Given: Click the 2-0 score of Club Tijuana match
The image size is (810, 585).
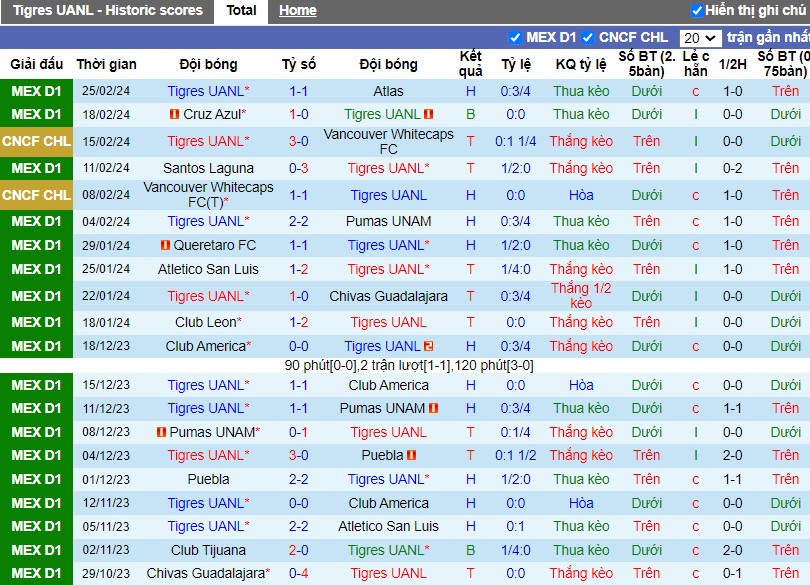Looking at the screenshot, I should pyautogui.click(x=299, y=550).
